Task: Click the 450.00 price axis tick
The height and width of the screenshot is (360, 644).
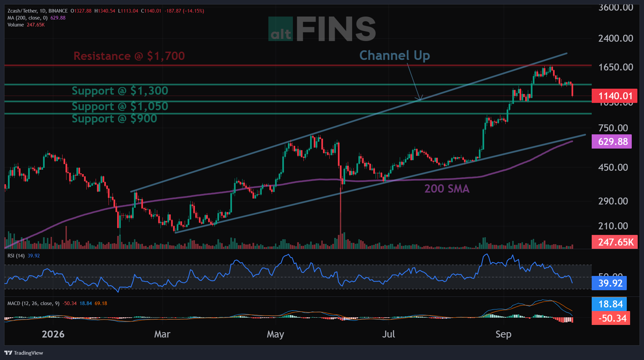Action: pyautogui.click(x=613, y=167)
